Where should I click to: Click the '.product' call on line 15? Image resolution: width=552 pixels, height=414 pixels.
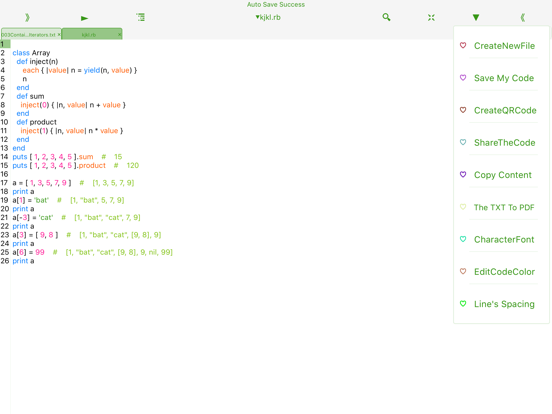coord(92,165)
